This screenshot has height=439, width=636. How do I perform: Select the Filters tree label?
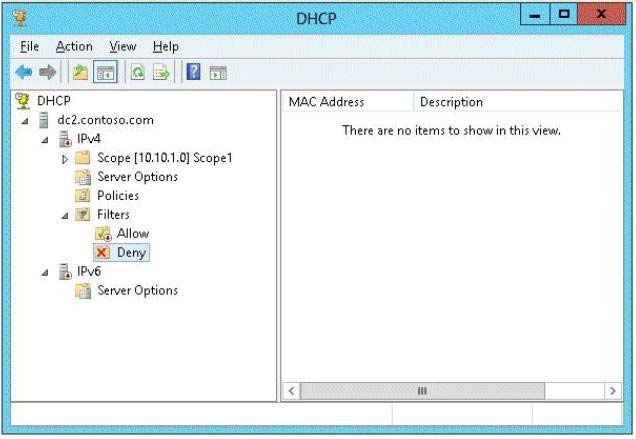113,214
